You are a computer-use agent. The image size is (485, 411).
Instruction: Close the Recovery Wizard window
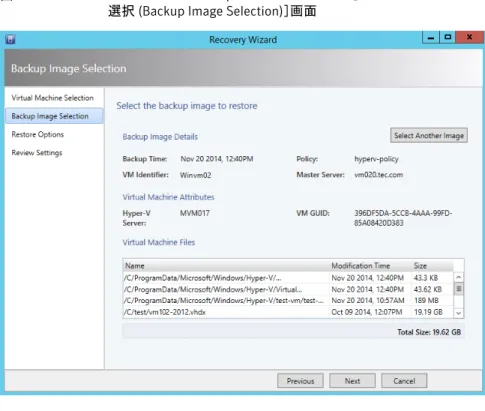[x=469, y=38]
